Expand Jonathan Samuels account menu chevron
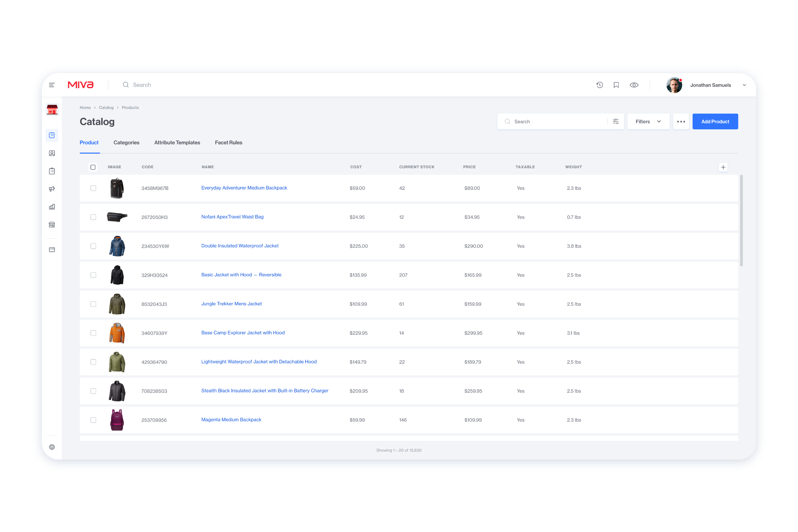This screenshot has height=532, width=798. coord(744,85)
